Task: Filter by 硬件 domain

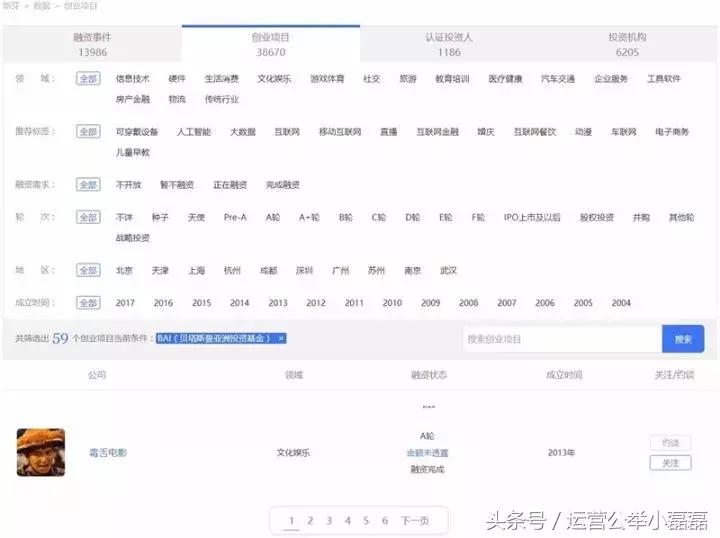Action: (177, 78)
